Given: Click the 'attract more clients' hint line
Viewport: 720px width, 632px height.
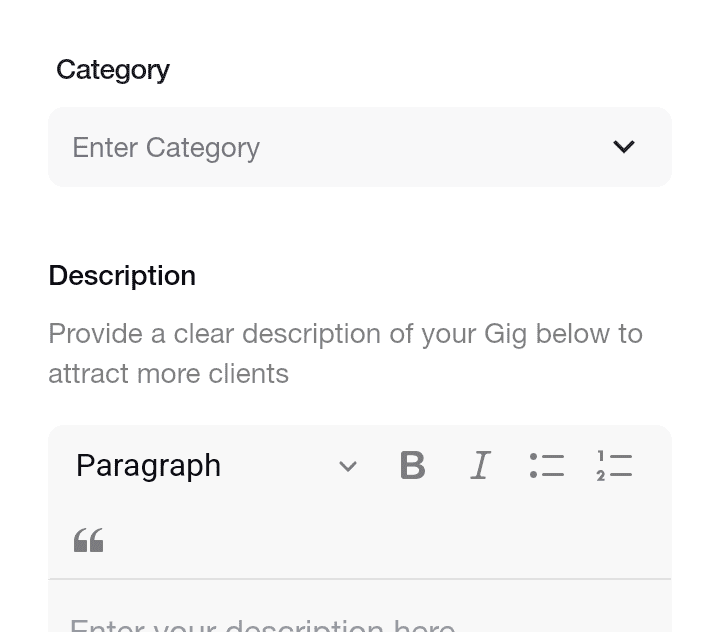Looking at the screenshot, I should 169,373.
